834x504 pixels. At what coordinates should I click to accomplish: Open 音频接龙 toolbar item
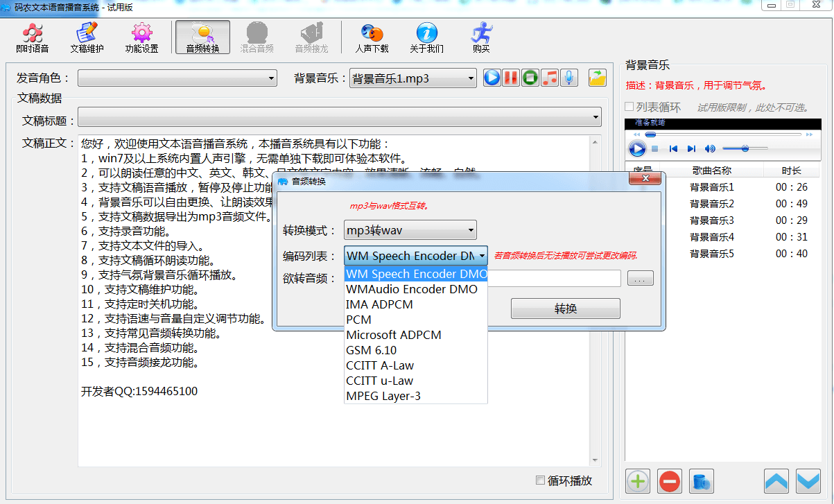(x=311, y=38)
